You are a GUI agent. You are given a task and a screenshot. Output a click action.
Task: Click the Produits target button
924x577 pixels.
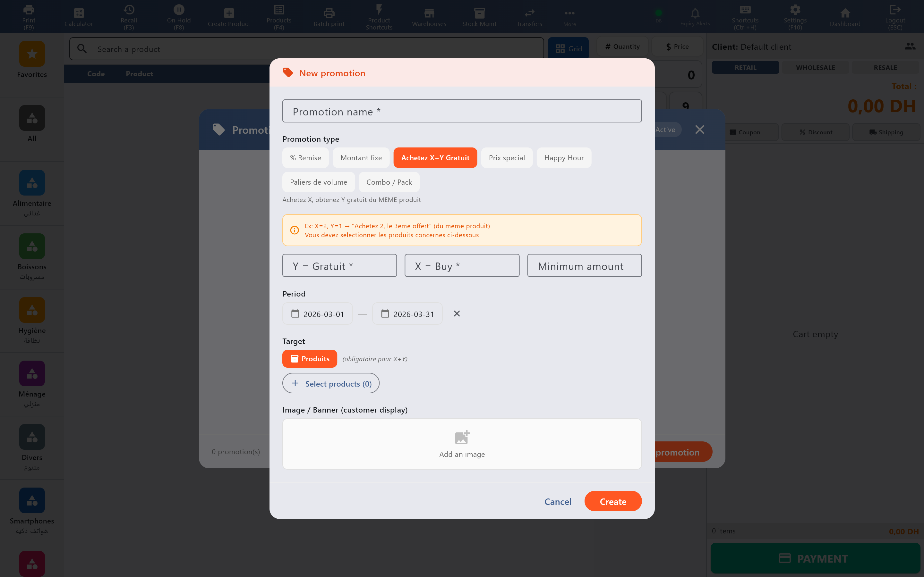[309, 359]
